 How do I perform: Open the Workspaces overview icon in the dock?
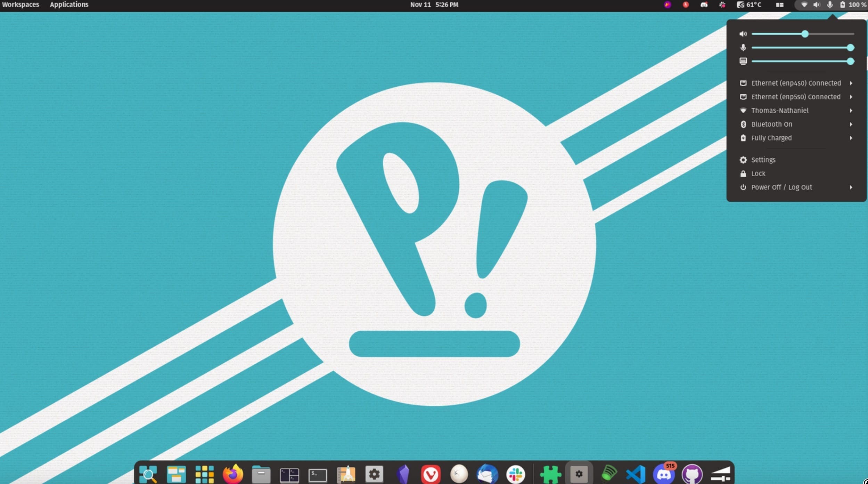(x=176, y=474)
